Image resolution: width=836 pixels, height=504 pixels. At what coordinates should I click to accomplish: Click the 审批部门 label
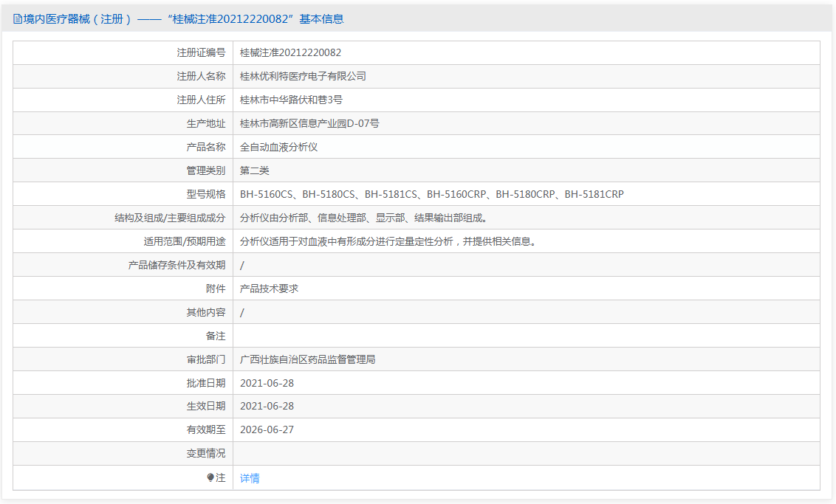pos(206,359)
